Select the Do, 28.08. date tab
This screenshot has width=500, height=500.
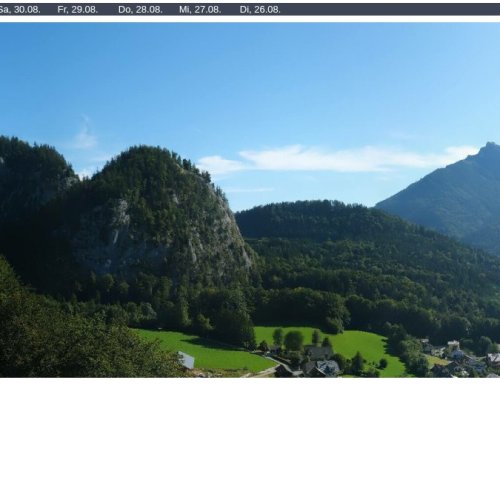point(140,10)
